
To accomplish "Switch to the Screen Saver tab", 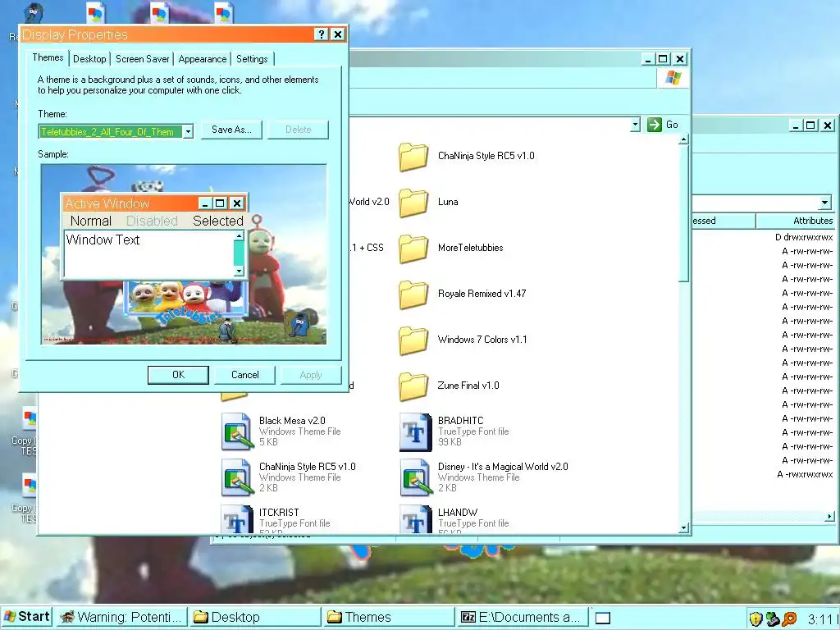I will pyautogui.click(x=143, y=59).
